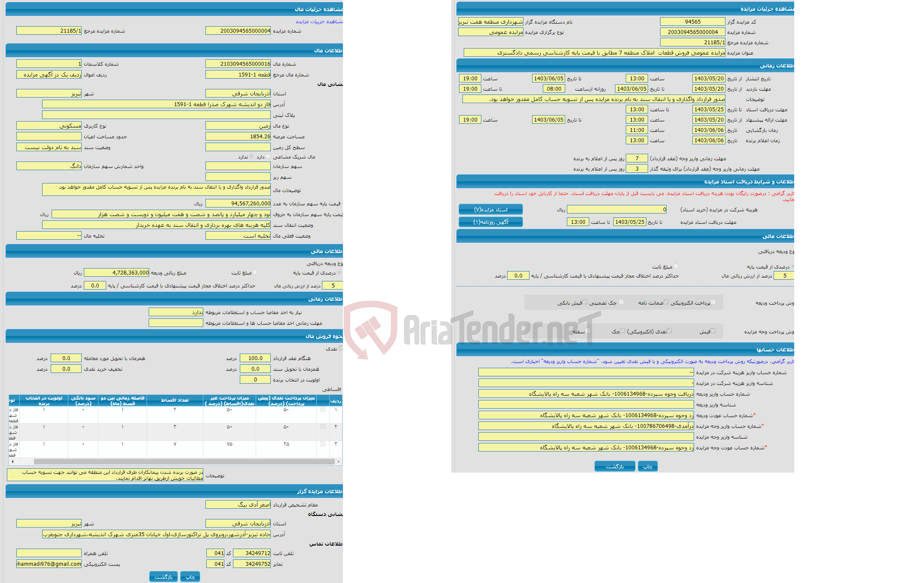Click the 'قیمت پایه سهم سازمان به عدد' field
The image size is (924, 583).
pos(238,204)
